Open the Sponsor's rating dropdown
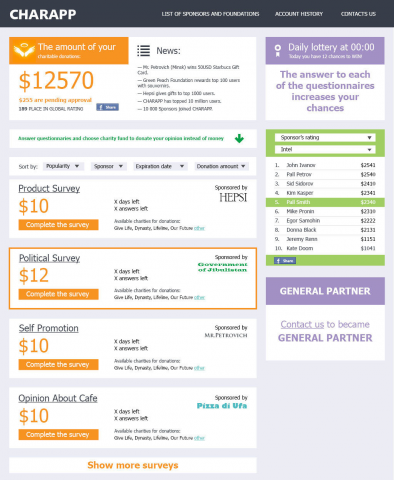This screenshot has height=480, width=394. [x=325, y=137]
